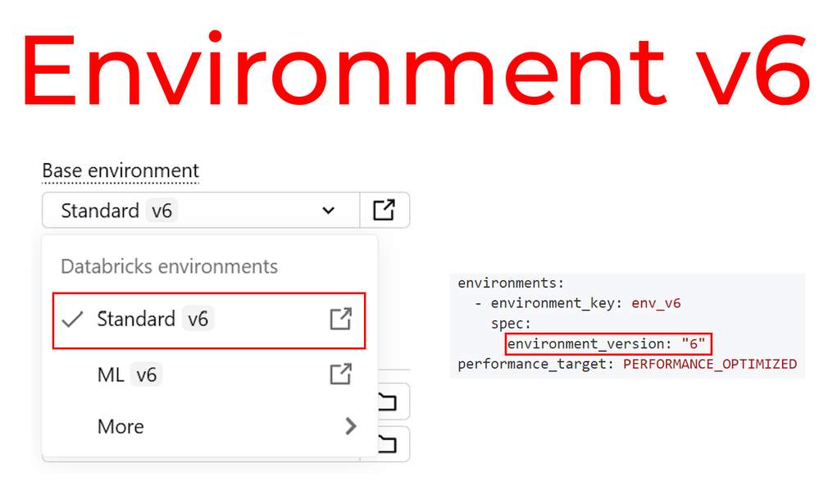The image size is (819, 504).
Task: Click the Environment v6 red heading
Action: 416,69
